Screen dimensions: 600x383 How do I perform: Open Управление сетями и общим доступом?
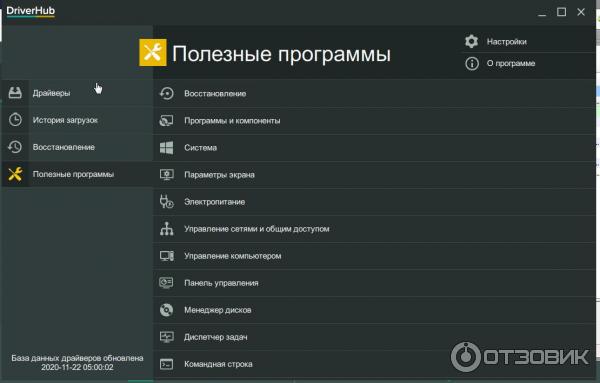pyautogui.click(x=375, y=228)
